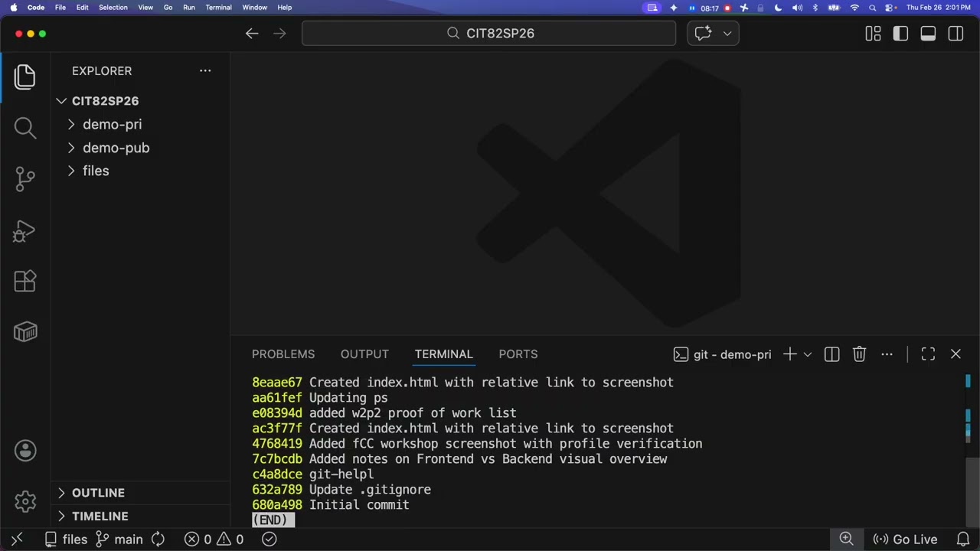Open the Extensions view icon
This screenshot has height=551, width=980.
click(x=25, y=281)
